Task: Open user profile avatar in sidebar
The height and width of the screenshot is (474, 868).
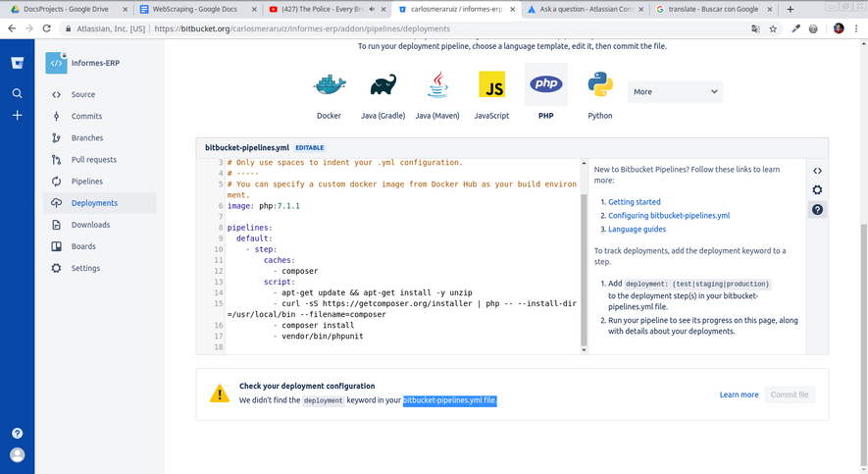Action: 17,455
